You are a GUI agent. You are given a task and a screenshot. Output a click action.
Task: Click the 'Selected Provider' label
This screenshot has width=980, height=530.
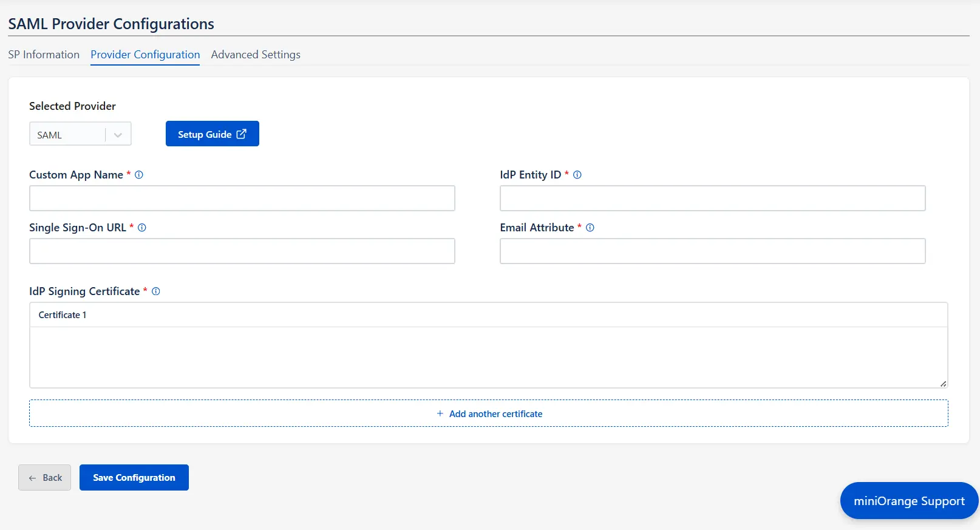pyautogui.click(x=72, y=106)
